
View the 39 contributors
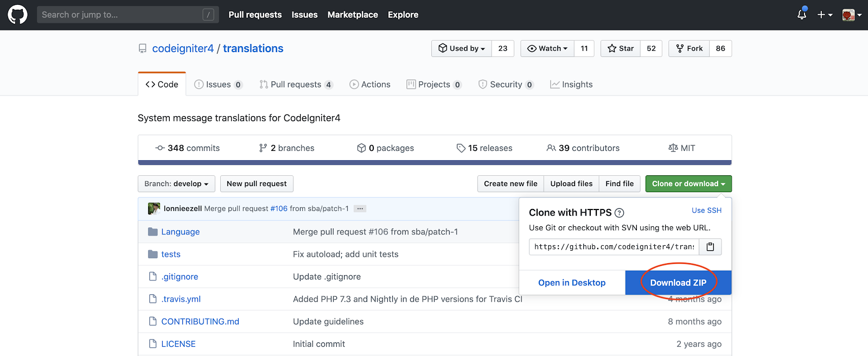click(583, 148)
